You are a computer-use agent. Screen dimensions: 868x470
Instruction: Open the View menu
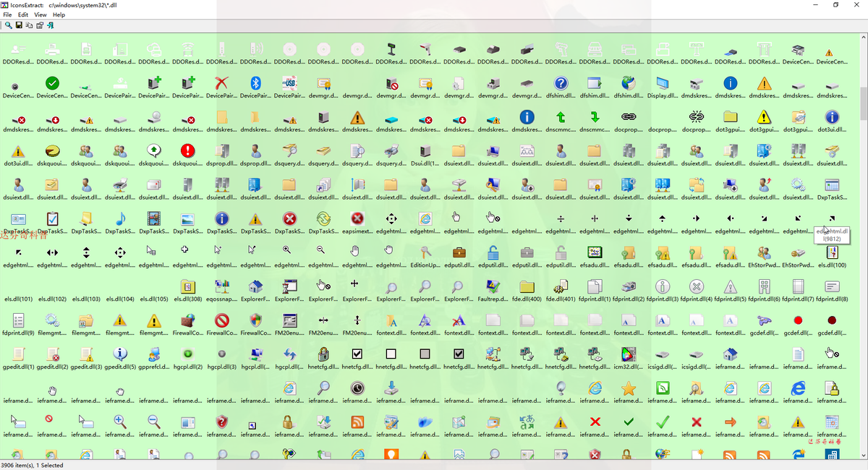41,14
